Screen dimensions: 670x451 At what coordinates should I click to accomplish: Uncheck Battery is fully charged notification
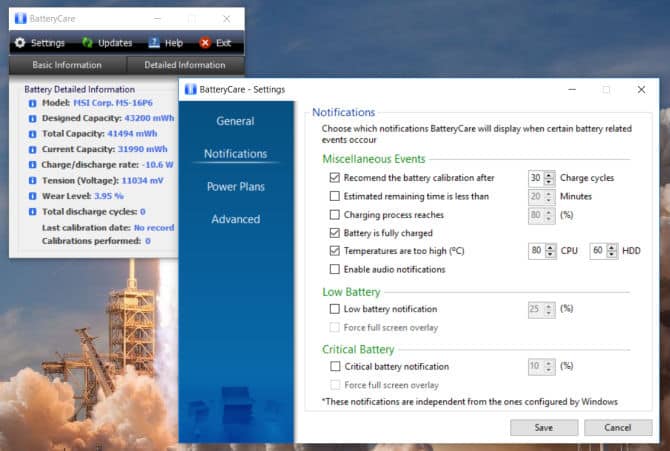[x=334, y=232]
